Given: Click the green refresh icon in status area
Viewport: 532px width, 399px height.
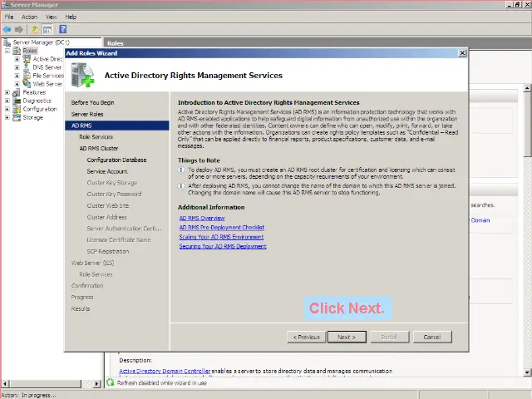Looking at the screenshot, I should [x=110, y=382].
